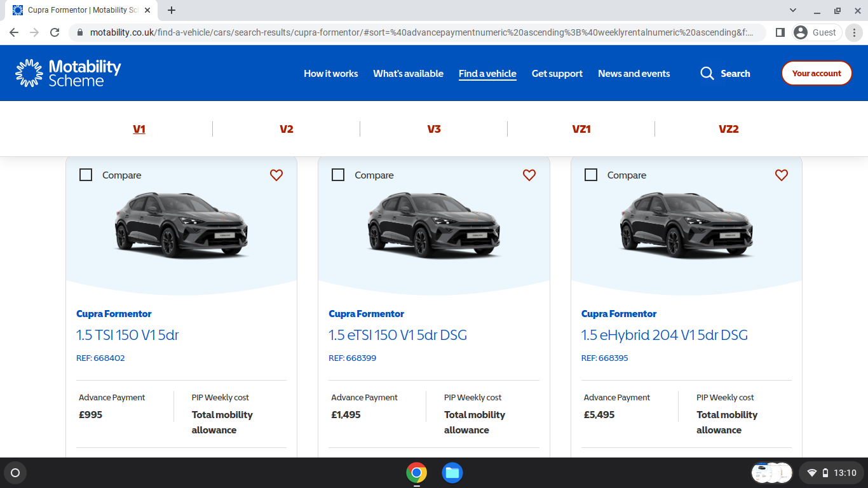Open the Files app on the shelf
868x488 pixels.
(x=452, y=473)
